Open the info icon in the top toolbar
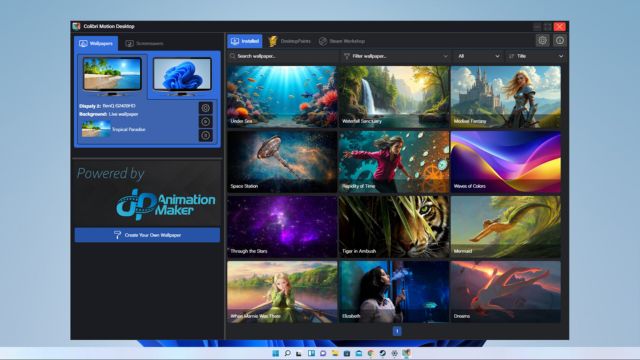The image size is (640, 360). pyautogui.click(x=560, y=40)
